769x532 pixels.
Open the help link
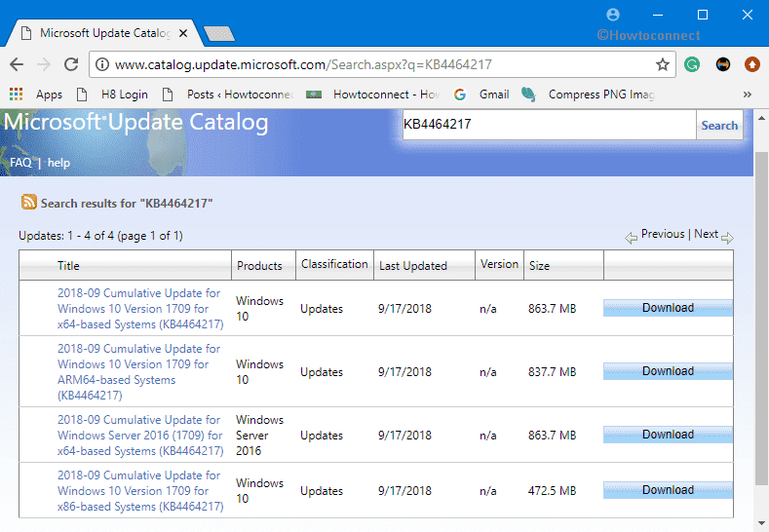pyautogui.click(x=58, y=163)
